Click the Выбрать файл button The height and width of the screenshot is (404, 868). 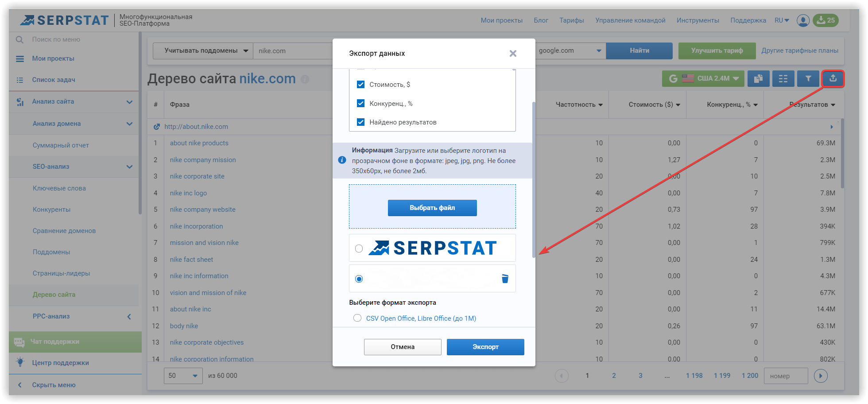pos(432,208)
